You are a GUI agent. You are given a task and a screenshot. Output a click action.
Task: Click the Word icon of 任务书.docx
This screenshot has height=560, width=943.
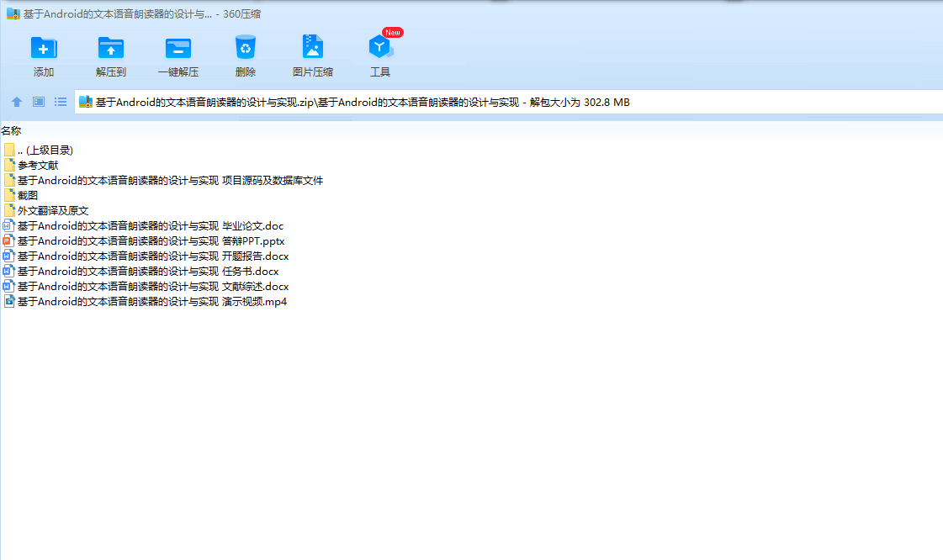pos(8,271)
